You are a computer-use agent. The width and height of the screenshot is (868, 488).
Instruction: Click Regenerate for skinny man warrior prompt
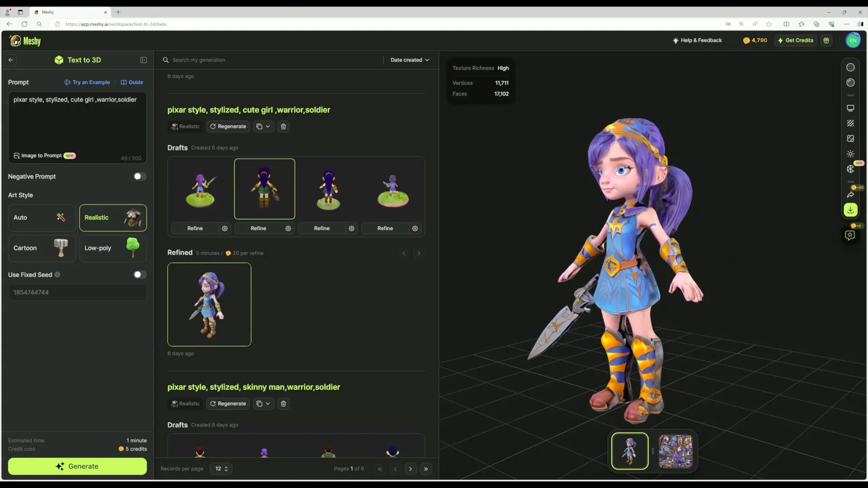click(x=228, y=404)
